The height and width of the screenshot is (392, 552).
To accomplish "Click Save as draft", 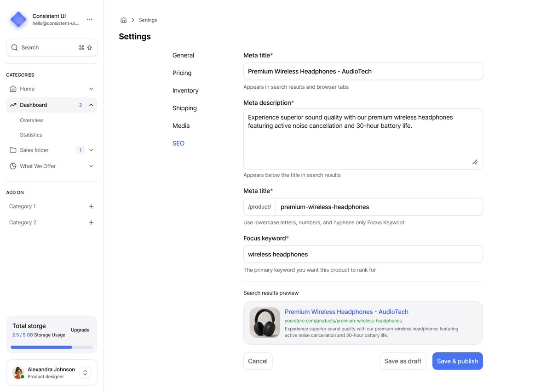I will click(x=403, y=361).
